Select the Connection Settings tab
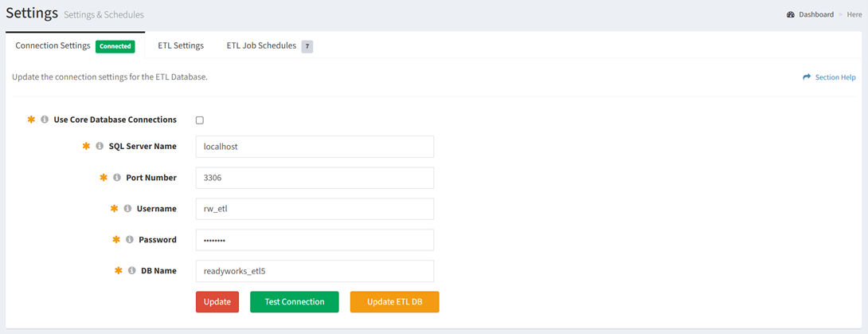The width and height of the screenshot is (868, 334). [53, 46]
